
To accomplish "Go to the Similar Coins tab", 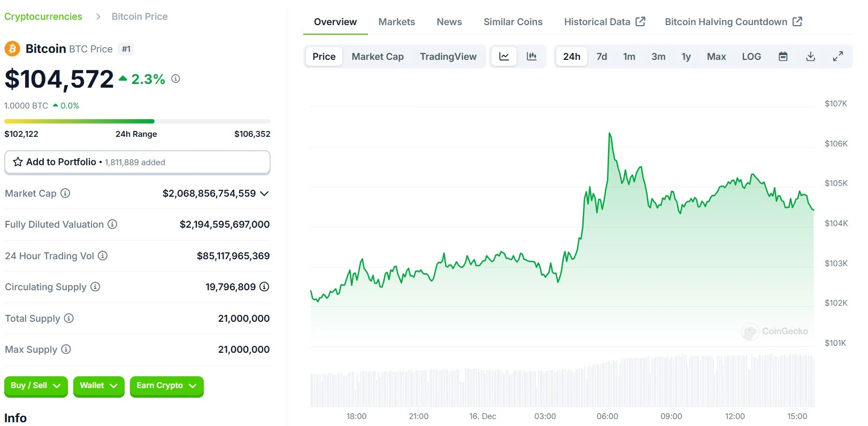I will pos(513,22).
